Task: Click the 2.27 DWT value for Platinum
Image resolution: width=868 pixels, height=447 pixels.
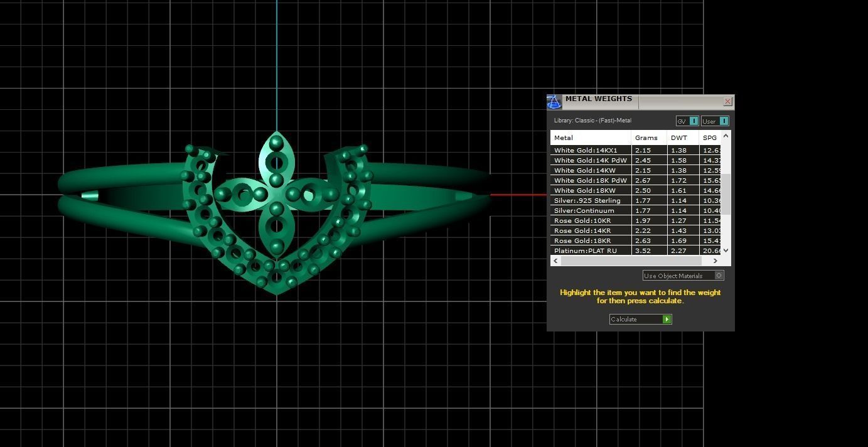Action: (678, 250)
